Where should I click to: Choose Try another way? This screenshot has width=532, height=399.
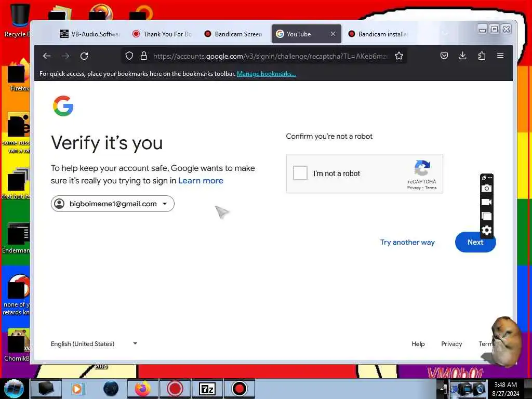point(407,242)
